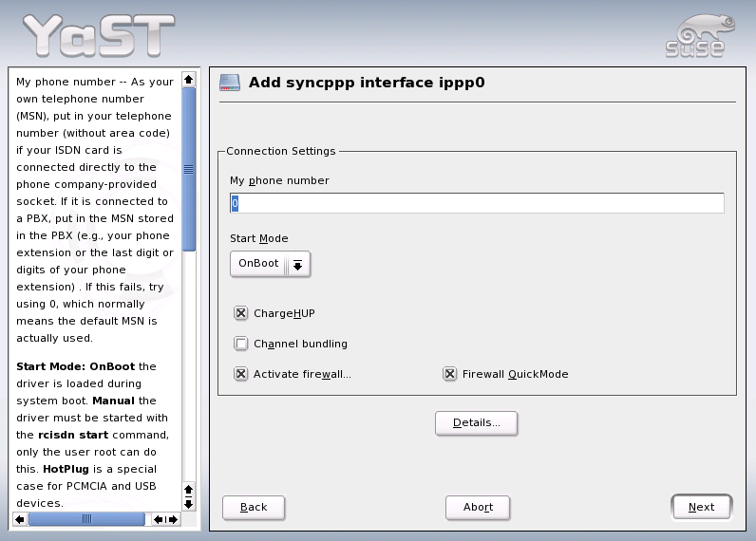
Task: Abort the interface setup
Action: 478,507
